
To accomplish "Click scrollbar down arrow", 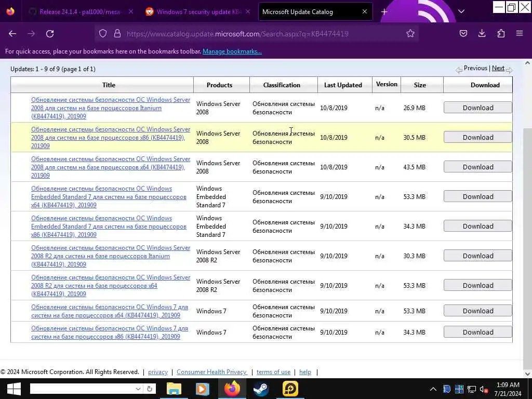I will click(x=527, y=374).
